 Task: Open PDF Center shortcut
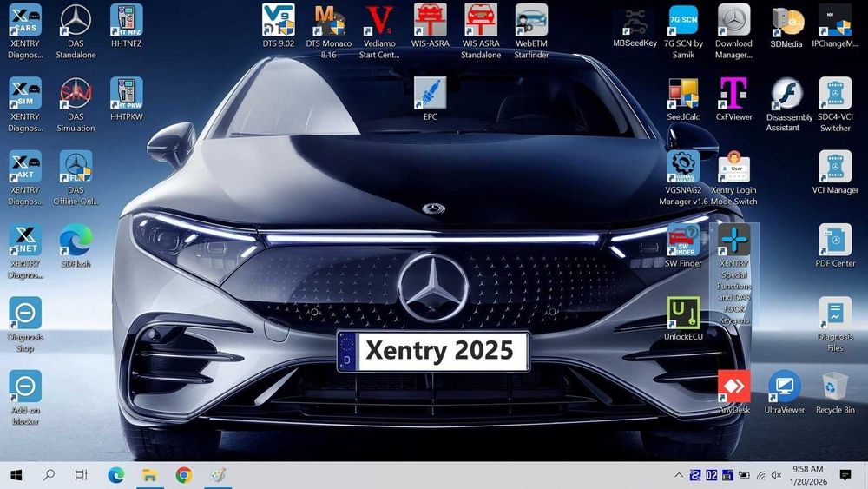click(835, 240)
